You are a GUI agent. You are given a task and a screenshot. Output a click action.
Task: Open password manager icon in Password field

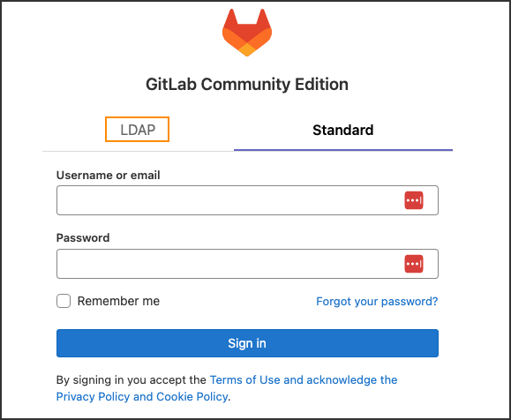click(x=414, y=264)
